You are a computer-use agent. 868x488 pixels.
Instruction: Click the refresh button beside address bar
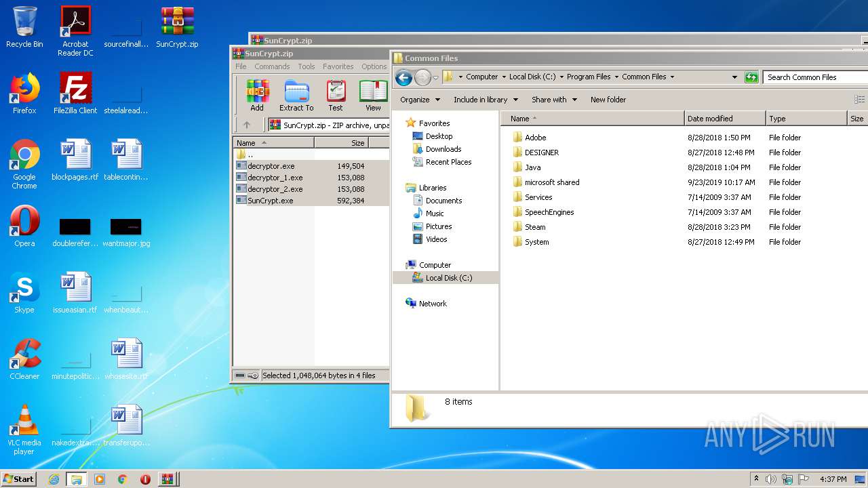tap(751, 77)
